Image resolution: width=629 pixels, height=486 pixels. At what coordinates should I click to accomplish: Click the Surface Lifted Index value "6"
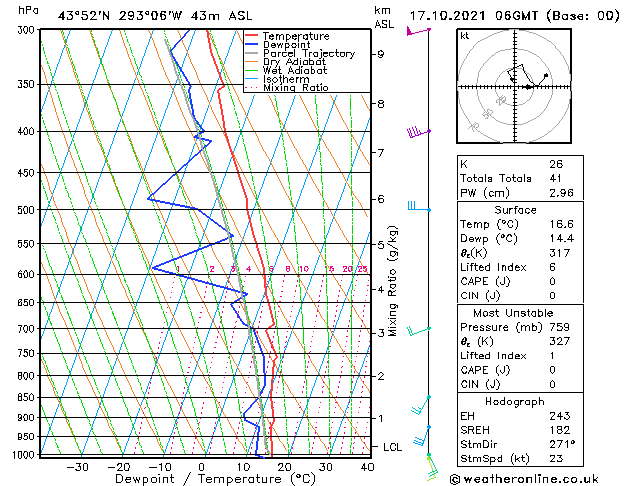coord(552,267)
